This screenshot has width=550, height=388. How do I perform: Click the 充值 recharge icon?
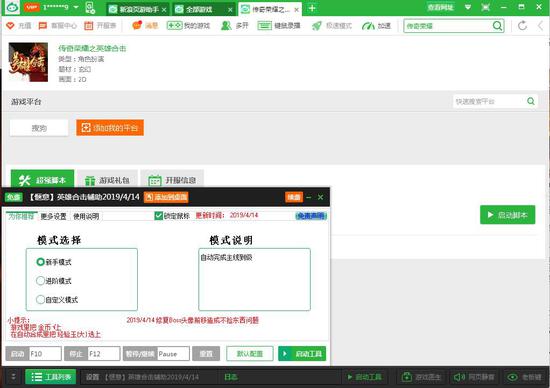point(11,26)
